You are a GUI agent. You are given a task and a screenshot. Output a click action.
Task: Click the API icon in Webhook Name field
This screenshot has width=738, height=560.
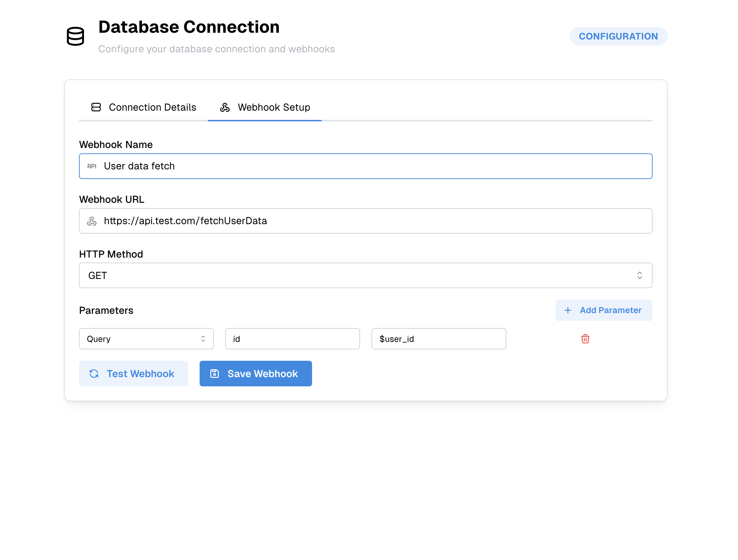(x=92, y=166)
